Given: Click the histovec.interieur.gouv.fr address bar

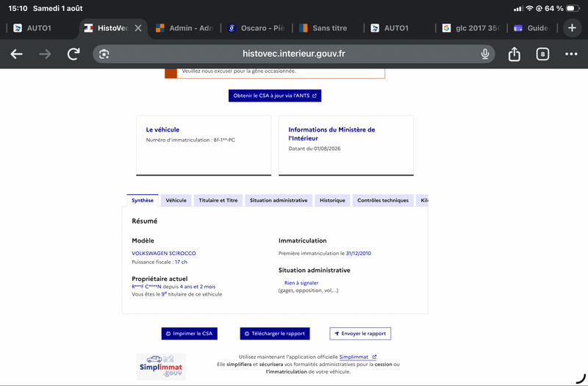Looking at the screenshot, I should (293, 54).
